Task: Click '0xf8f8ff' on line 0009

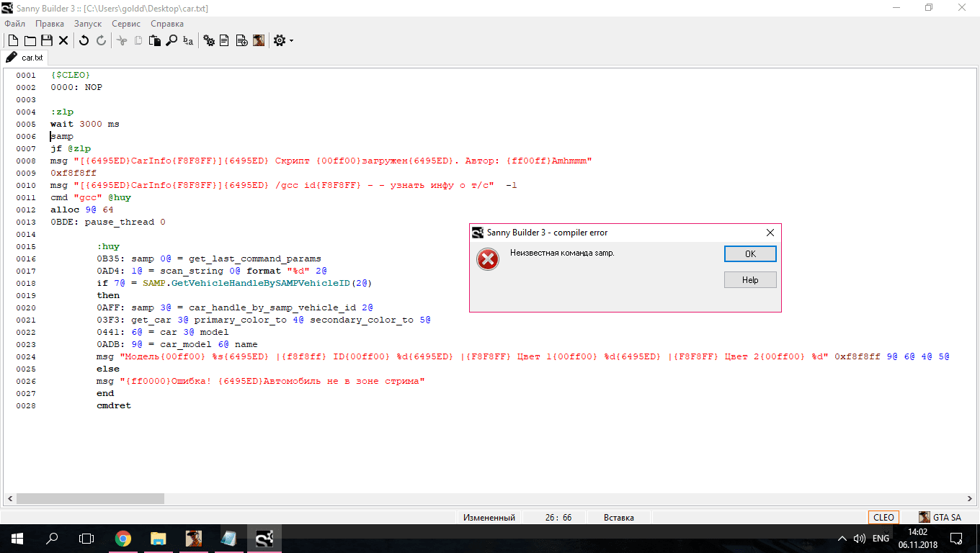Action: tap(73, 173)
